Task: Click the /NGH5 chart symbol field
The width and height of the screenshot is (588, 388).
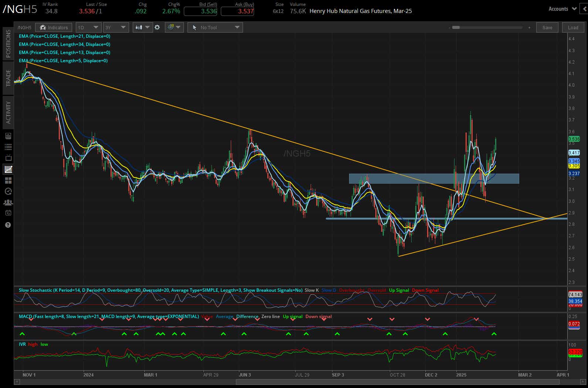Action: (x=24, y=27)
